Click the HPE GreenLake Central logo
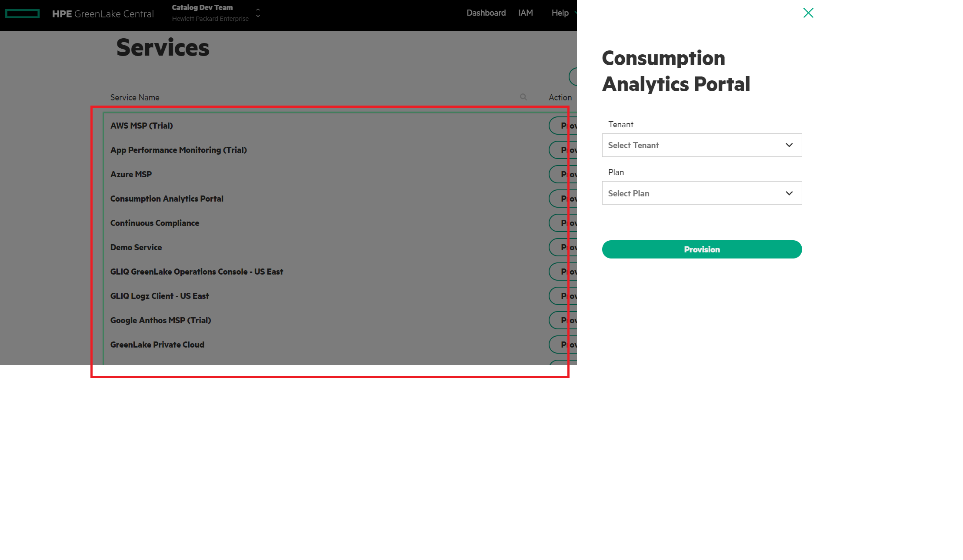963x560 pixels. click(x=103, y=13)
